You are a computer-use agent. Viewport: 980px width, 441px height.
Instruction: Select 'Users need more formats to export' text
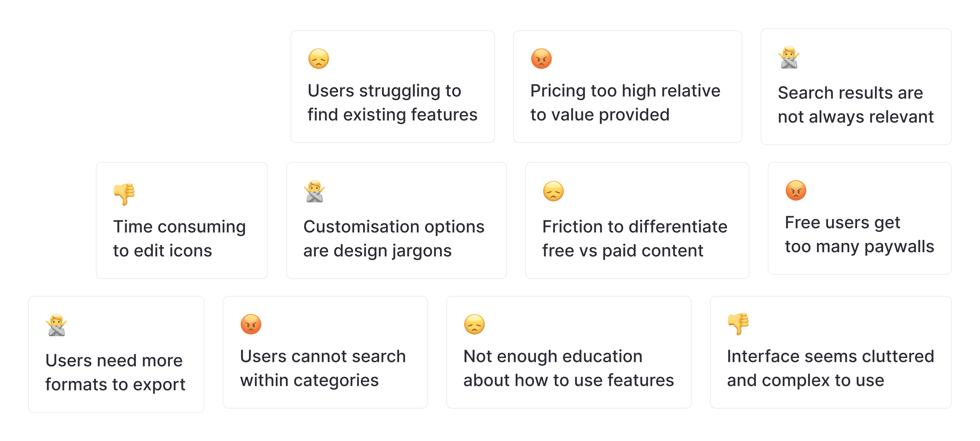click(115, 372)
